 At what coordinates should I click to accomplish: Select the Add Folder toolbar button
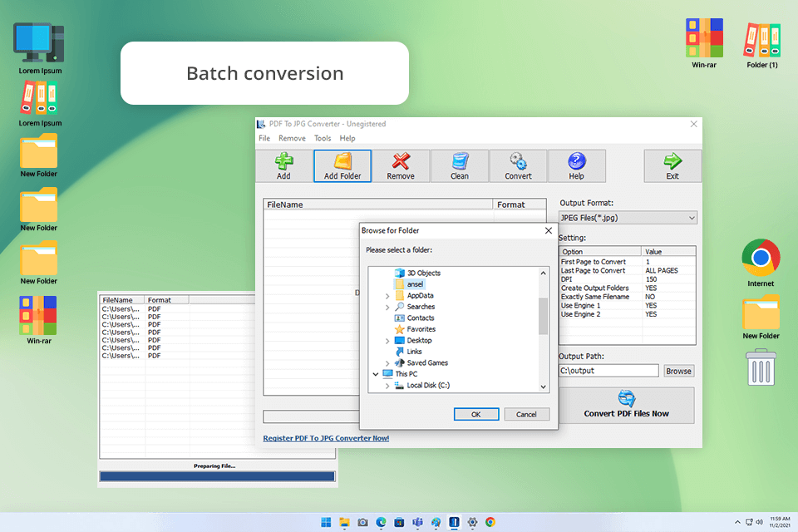(342, 166)
